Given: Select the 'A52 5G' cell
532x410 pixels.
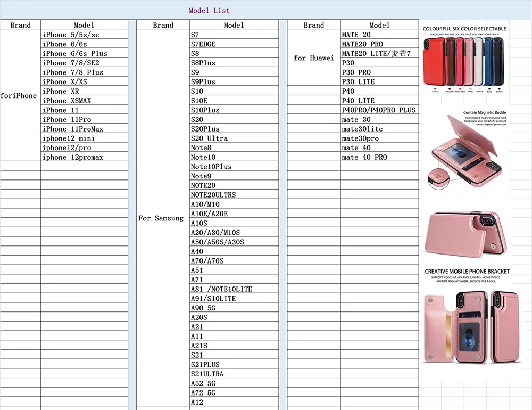Looking at the screenshot, I should (234, 383).
